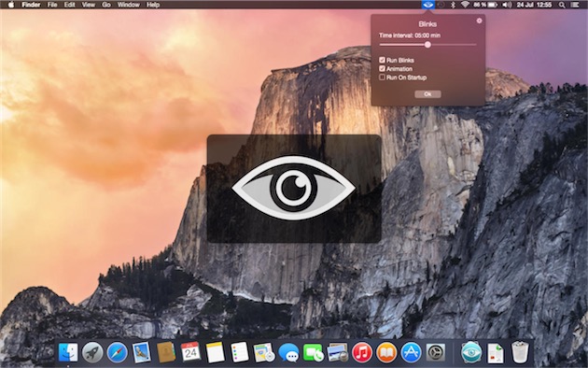588x368 pixels.
Task: Open Safari from the Dock
Action: coord(117,353)
